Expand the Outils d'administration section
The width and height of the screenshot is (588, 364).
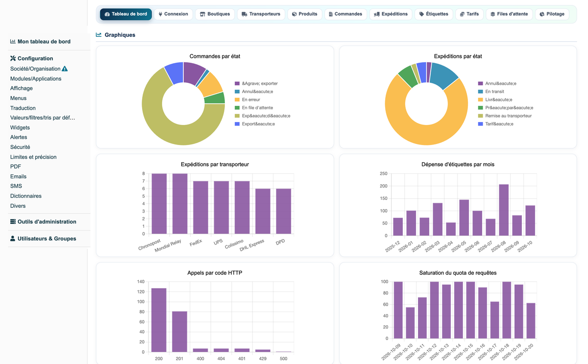tap(43, 221)
